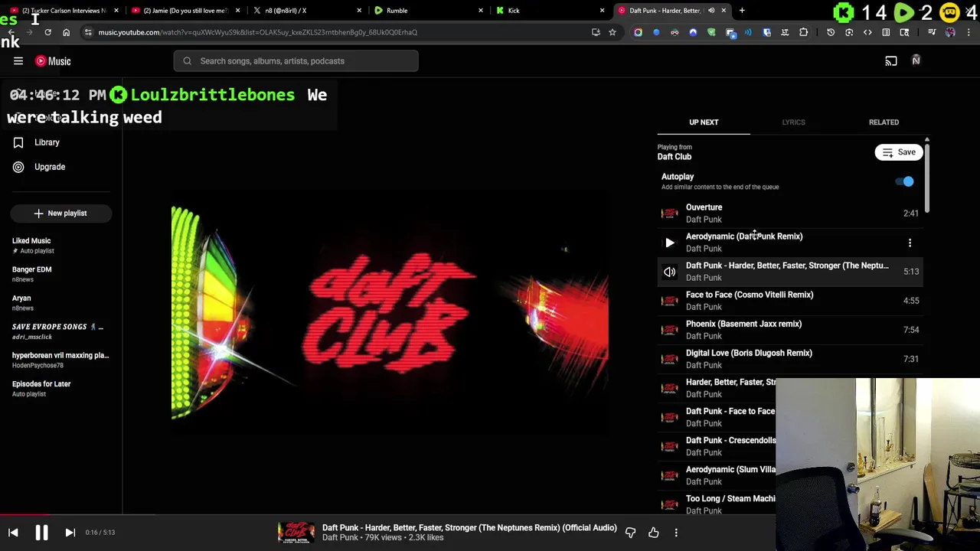Image resolution: width=980 pixels, height=551 pixels.
Task: Switch to the Jamie (Do you still love me) tab
Action: (186, 11)
